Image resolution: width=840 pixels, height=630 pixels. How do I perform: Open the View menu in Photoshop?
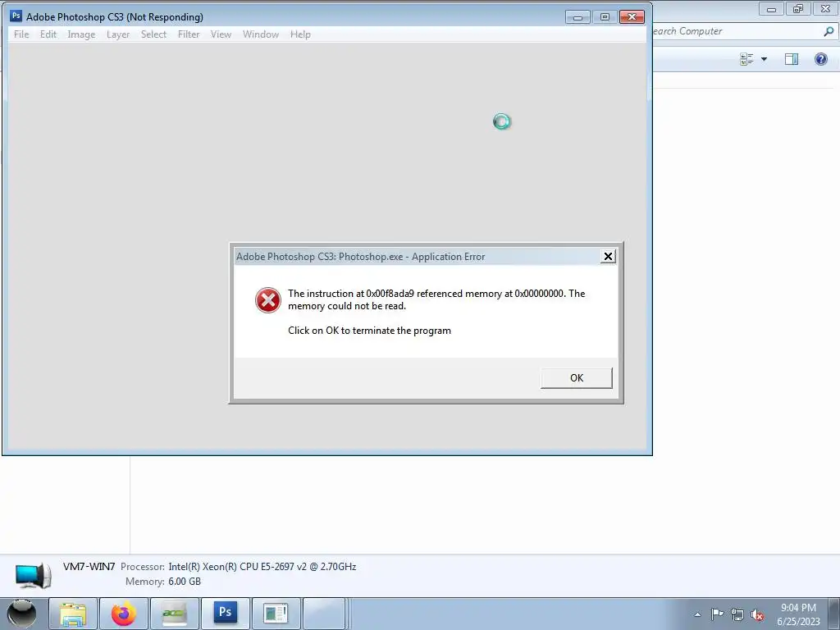pos(221,34)
